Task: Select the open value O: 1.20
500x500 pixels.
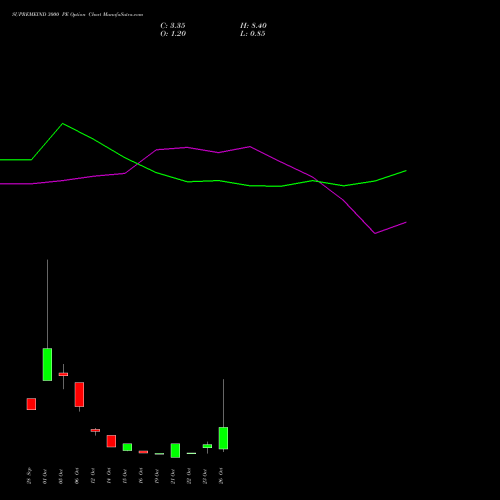Action: [173, 34]
